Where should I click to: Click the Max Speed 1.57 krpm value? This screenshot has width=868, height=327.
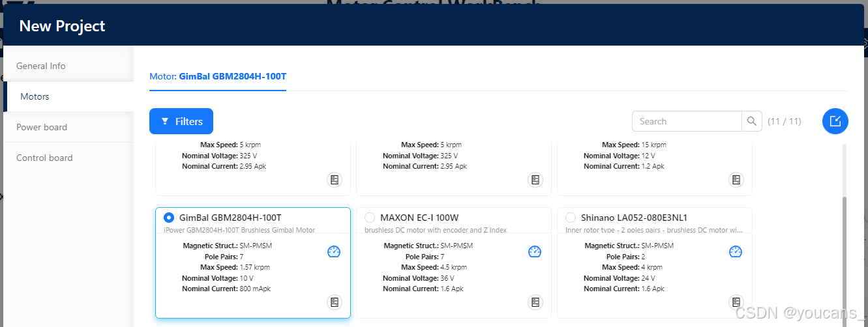[x=254, y=267]
